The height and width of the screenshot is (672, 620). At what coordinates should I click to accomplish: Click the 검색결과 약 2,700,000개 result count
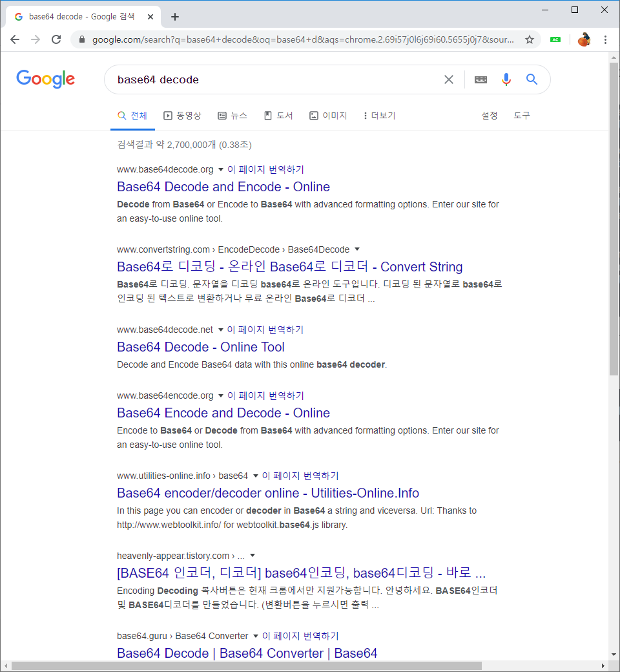coord(184,145)
